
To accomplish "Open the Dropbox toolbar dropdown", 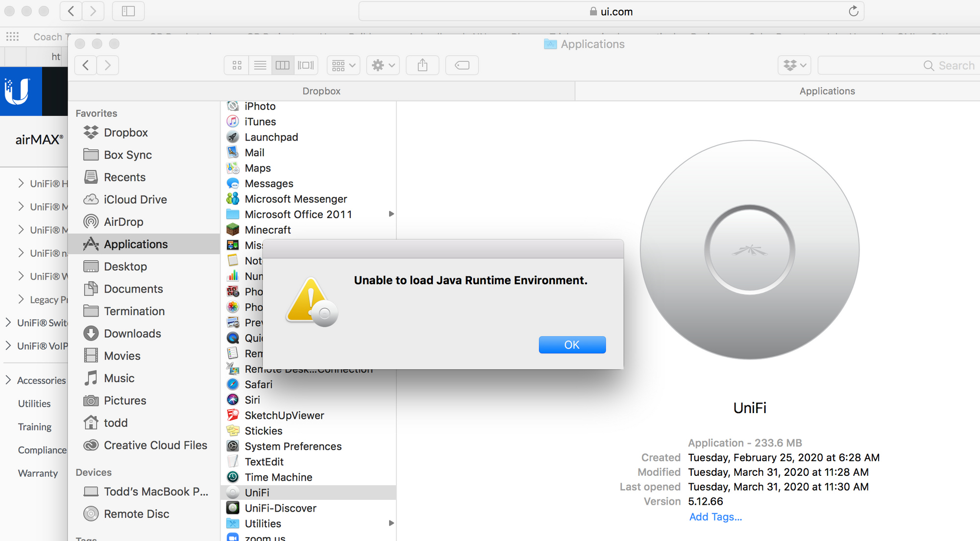I will pyautogui.click(x=794, y=65).
